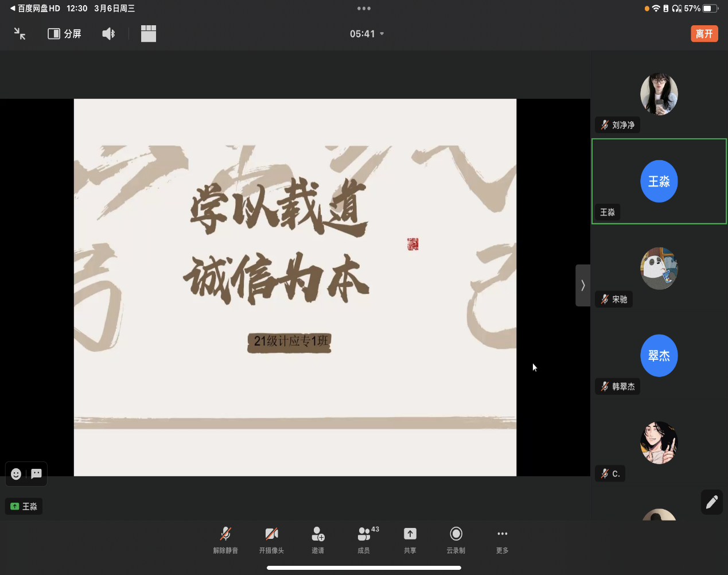Screen dimensions: 728x575
Task: Unmute microphone via 解除静音
Action: pos(225,540)
